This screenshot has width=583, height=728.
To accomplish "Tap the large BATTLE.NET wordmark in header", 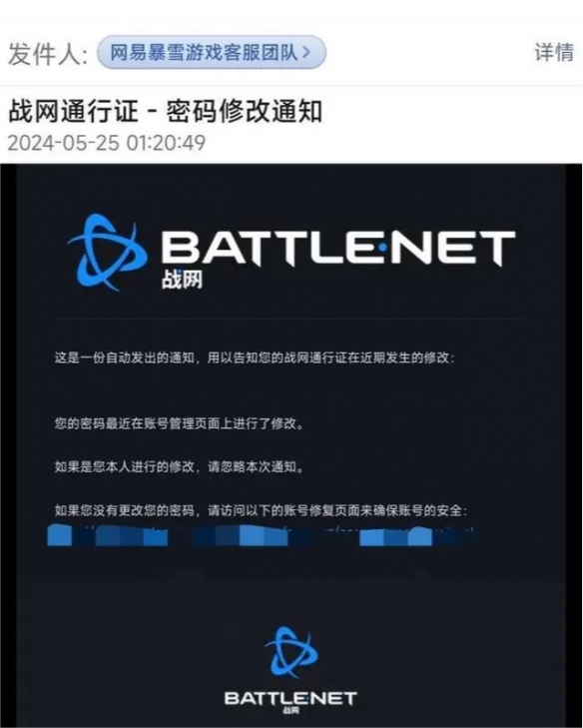I will [337, 248].
